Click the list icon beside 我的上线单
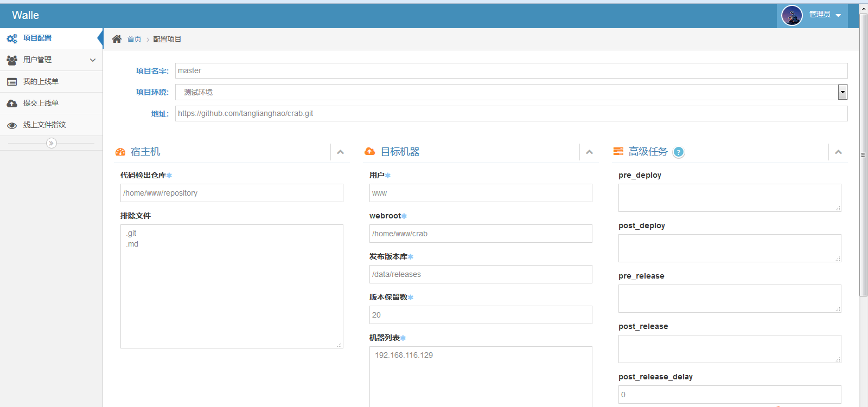The height and width of the screenshot is (407, 868). pos(12,82)
